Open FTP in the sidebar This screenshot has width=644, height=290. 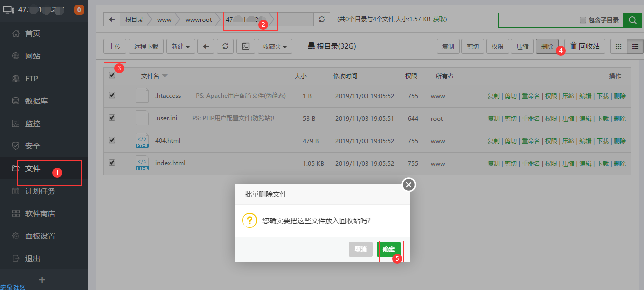click(31, 78)
